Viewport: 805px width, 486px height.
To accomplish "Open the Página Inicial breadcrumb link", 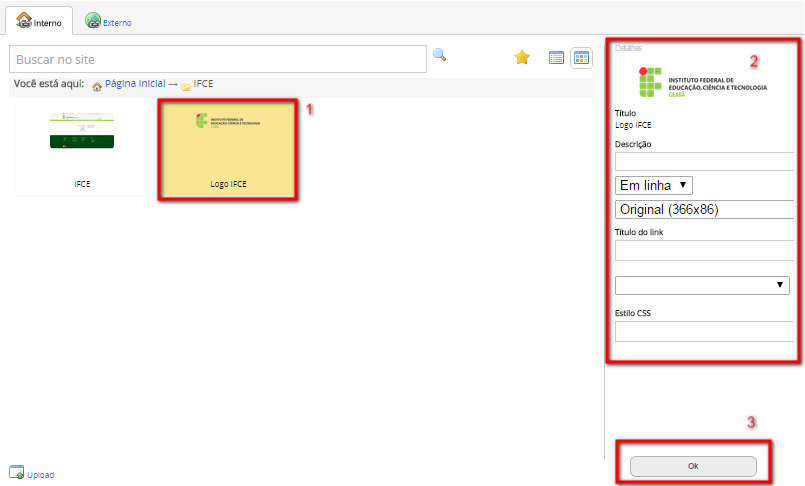I will point(135,84).
